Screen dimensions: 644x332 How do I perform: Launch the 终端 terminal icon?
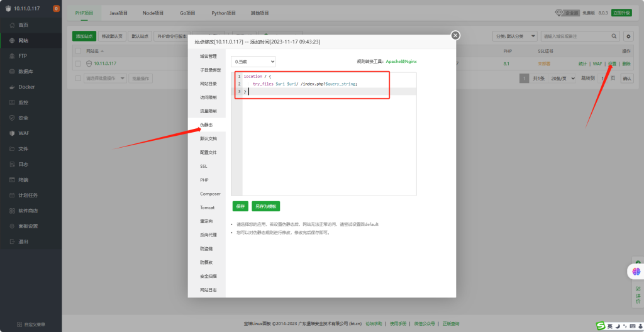coord(12,180)
